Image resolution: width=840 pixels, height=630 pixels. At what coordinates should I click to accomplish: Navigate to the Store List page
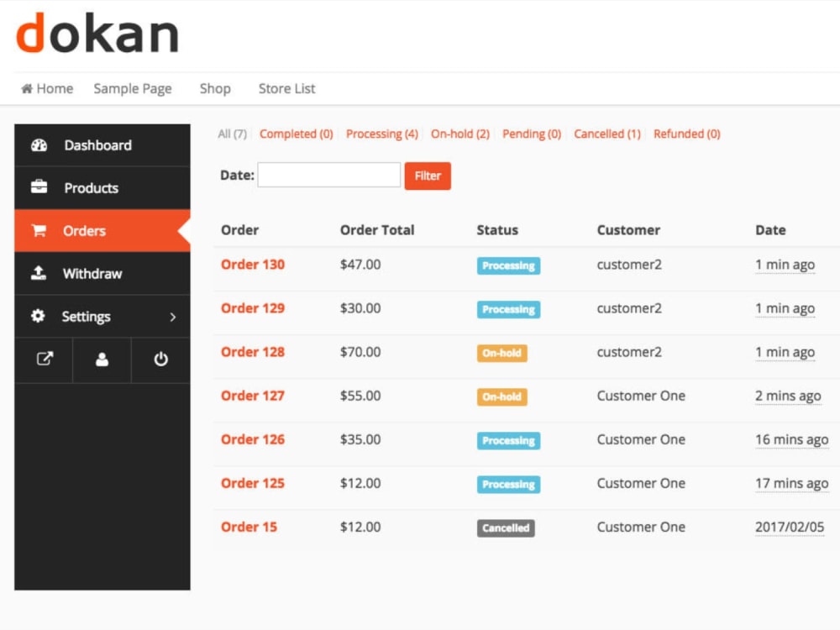[x=286, y=88]
